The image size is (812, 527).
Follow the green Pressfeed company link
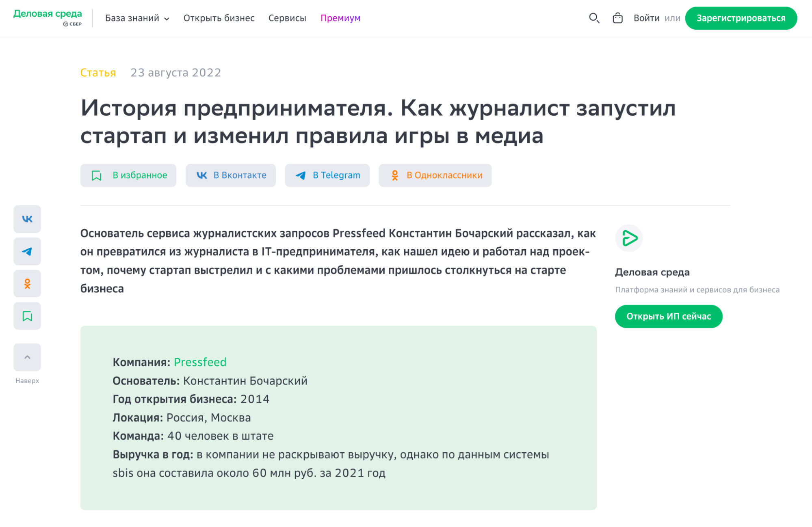tap(200, 362)
